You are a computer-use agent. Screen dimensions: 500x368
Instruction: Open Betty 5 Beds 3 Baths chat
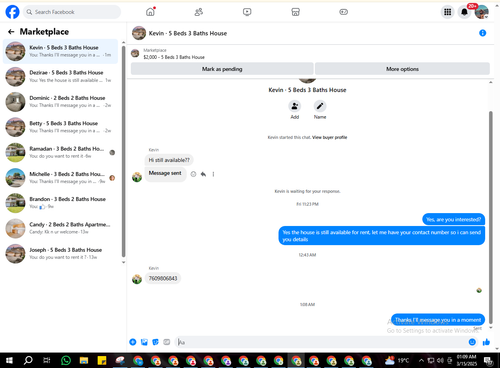point(60,127)
